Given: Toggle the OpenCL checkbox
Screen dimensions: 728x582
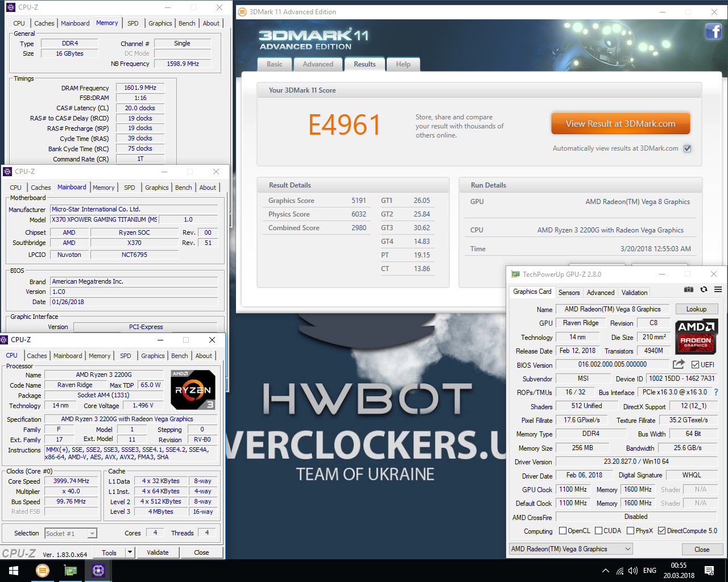Looking at the screenshot, I should coord(562,530).
